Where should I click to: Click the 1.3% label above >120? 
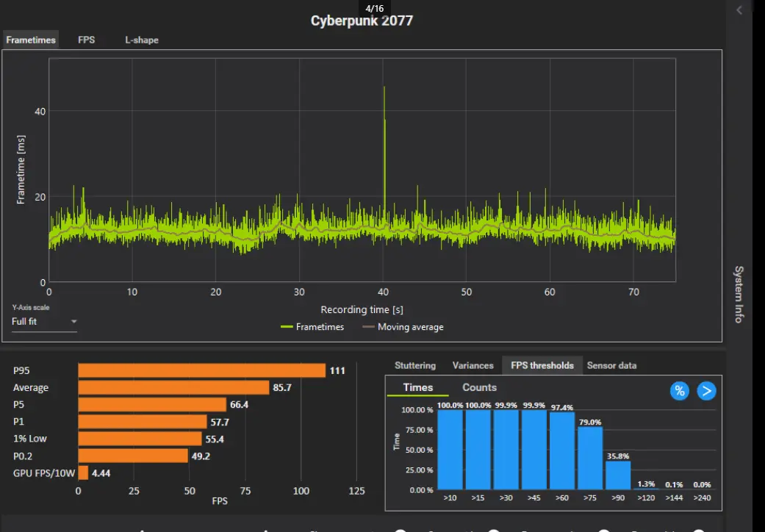tap(646, 484)
